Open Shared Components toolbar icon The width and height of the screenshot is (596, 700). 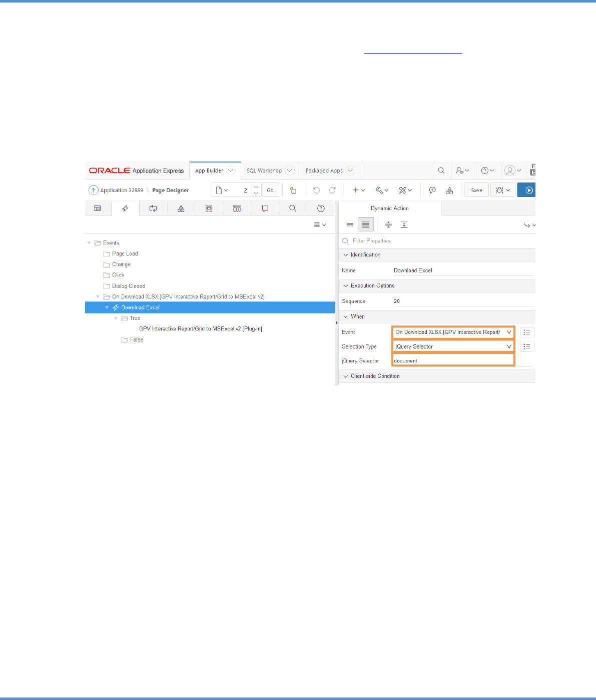(449, 190)
